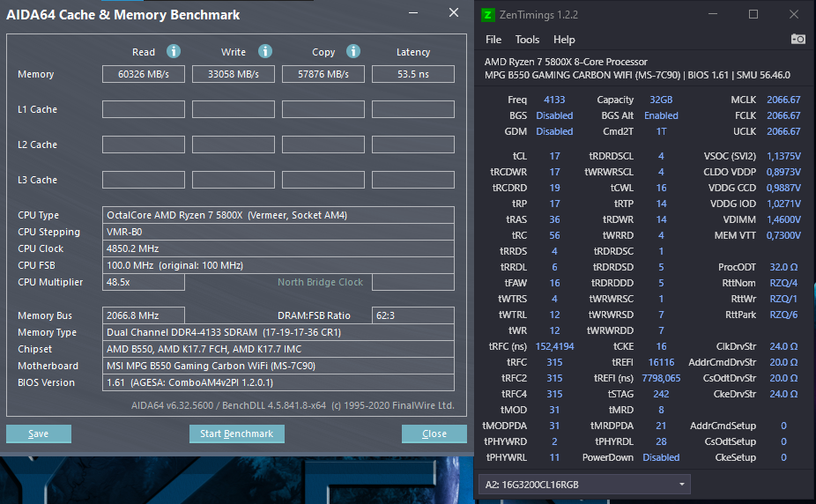Click the info icon next to Copy
Image resolution: width=816 pixels, height=504 pixels.
[353, 51]
